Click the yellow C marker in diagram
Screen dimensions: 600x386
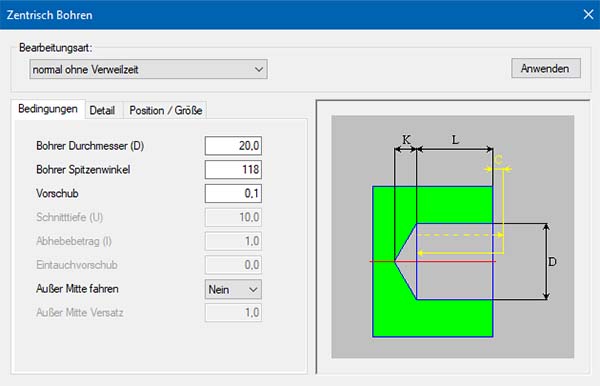(x=498, y=160)
